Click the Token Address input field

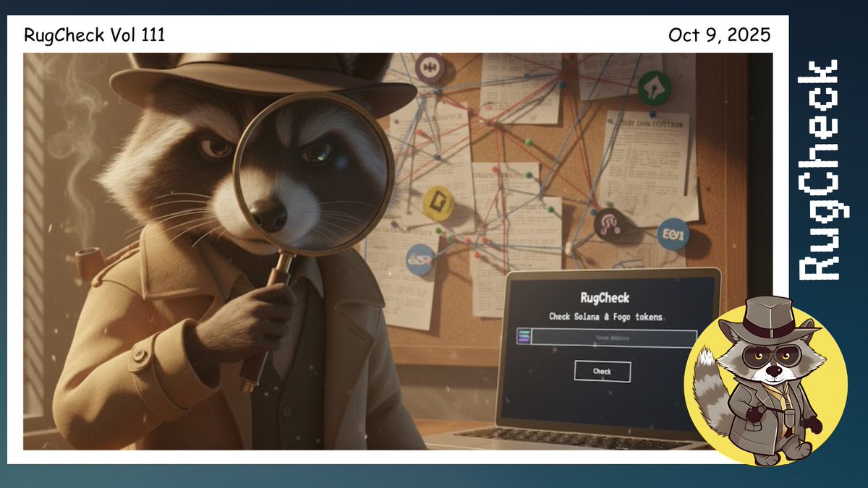point(613,338)
